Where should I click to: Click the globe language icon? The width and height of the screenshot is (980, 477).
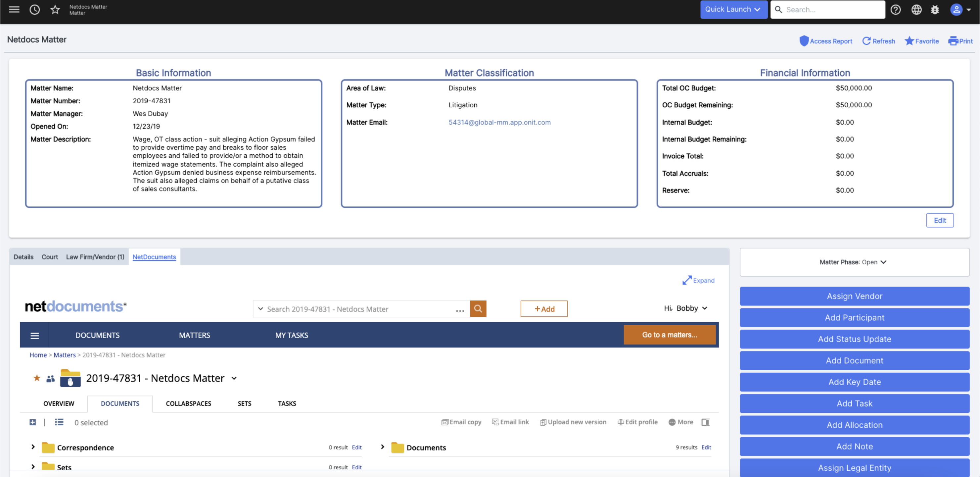point(916,10)
